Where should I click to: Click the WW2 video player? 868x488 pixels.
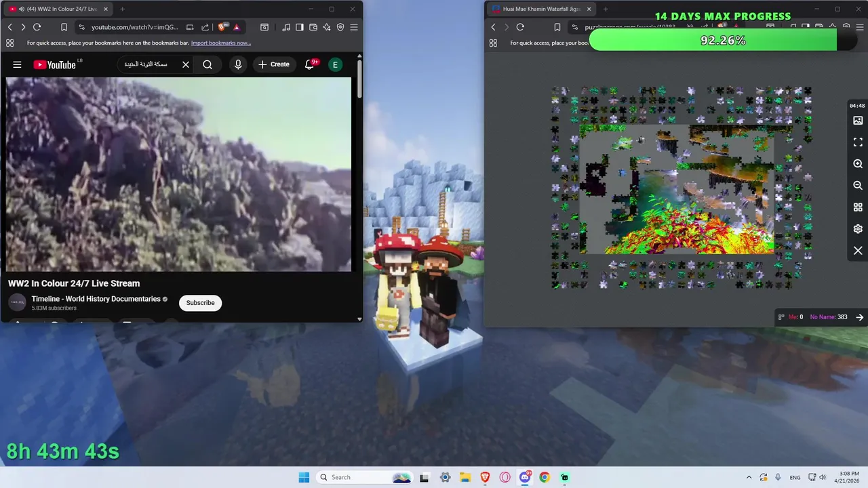(x=179, y=174)
